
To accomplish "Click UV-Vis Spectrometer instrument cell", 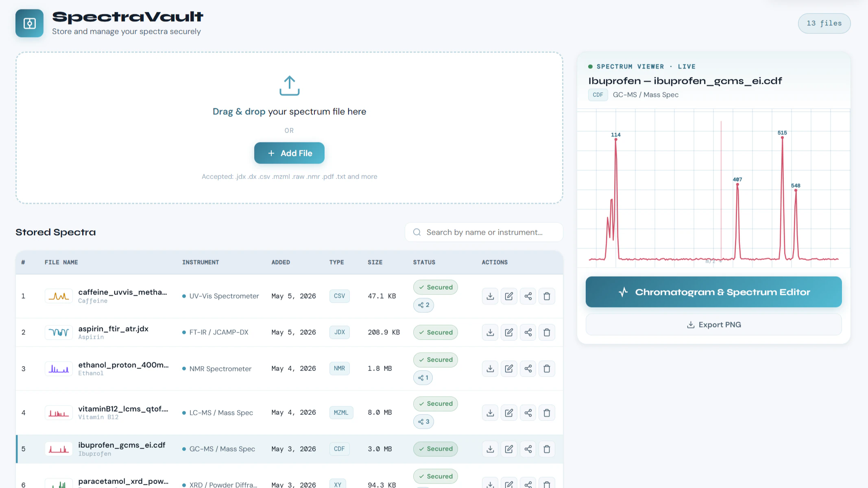I will pyautogui.click(x=220, y=296).
